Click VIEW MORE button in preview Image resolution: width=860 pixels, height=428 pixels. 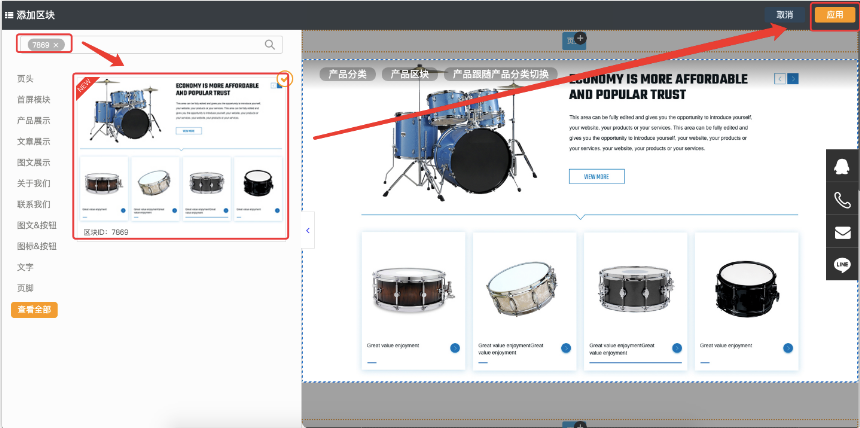pyautogui.click(x=596, y=176)
